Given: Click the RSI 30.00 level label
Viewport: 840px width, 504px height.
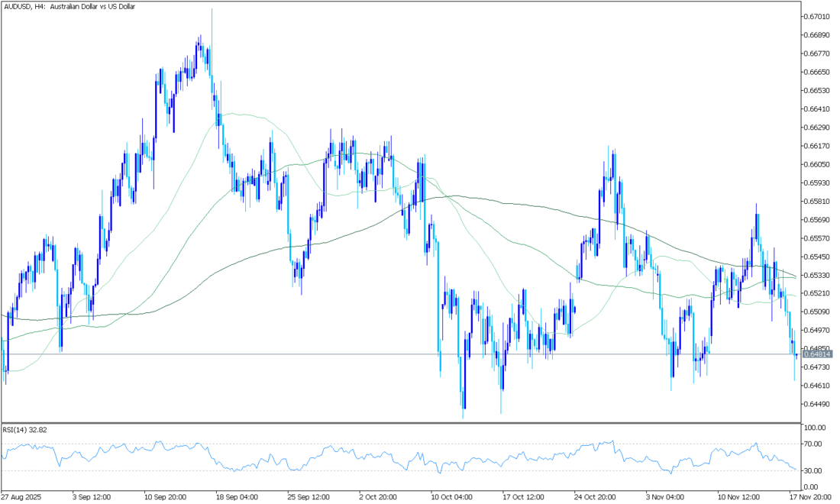Looking at the screenshot, I should (813, 470).
